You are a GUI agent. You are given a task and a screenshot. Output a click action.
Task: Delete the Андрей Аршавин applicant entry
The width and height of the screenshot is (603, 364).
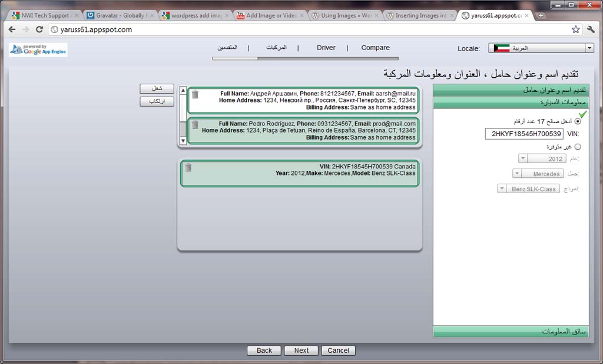195,95
